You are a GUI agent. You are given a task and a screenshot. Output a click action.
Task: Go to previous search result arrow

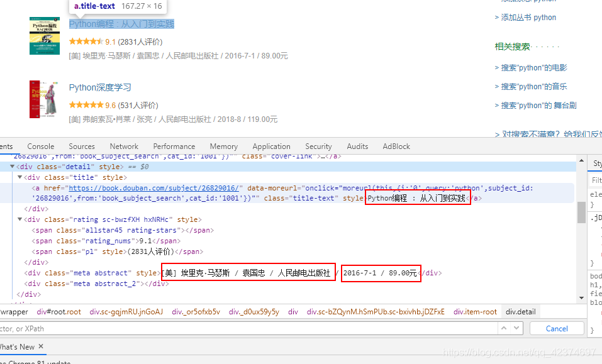point(504,328)
